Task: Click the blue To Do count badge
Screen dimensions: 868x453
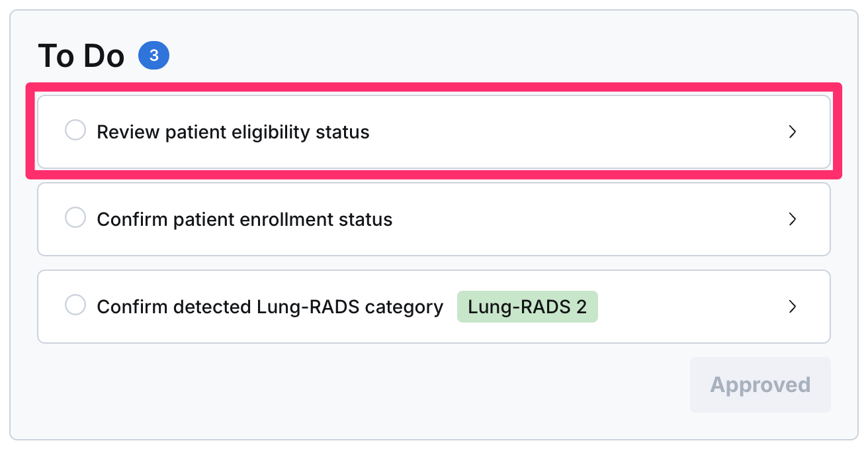Action: [x=153, y=56]
